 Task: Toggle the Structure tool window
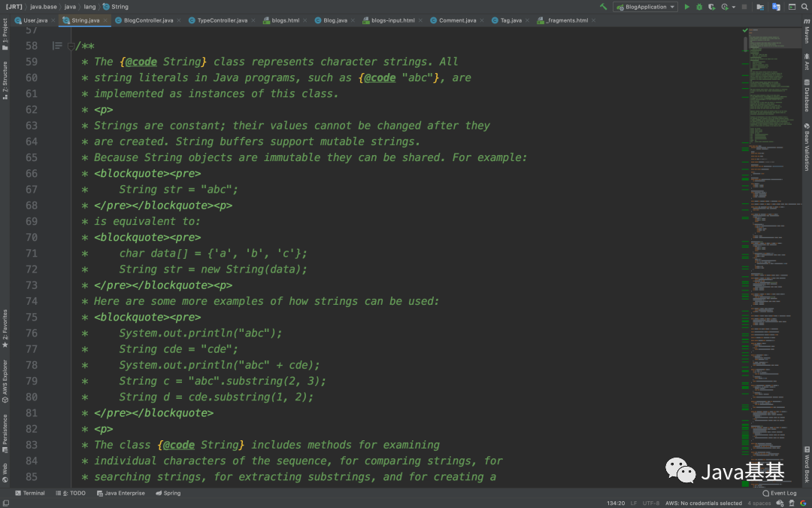5,79
